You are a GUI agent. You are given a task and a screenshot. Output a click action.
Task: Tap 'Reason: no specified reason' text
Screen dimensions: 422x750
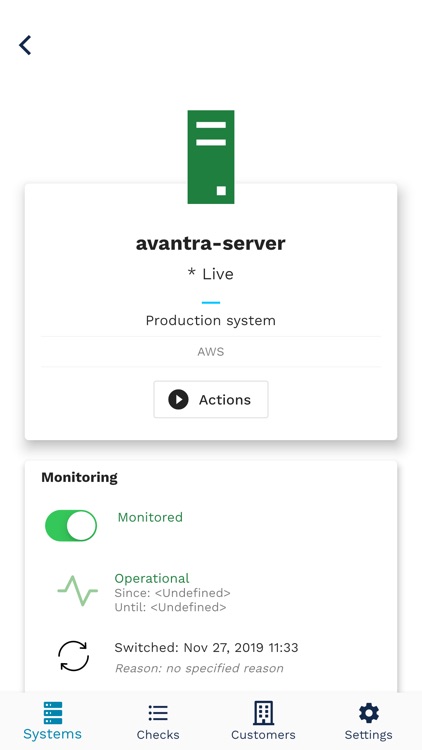[x=199, y=668]
